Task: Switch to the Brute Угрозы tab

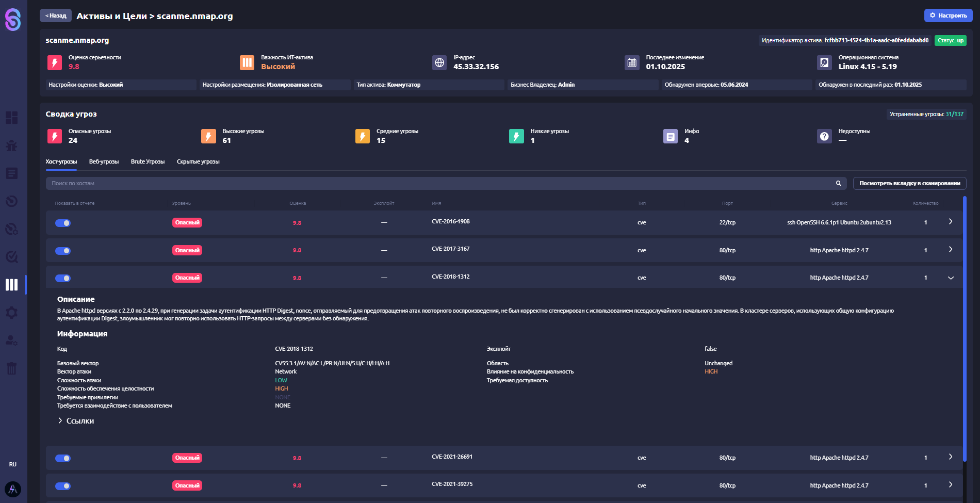Action: click(x=148, y=162)
